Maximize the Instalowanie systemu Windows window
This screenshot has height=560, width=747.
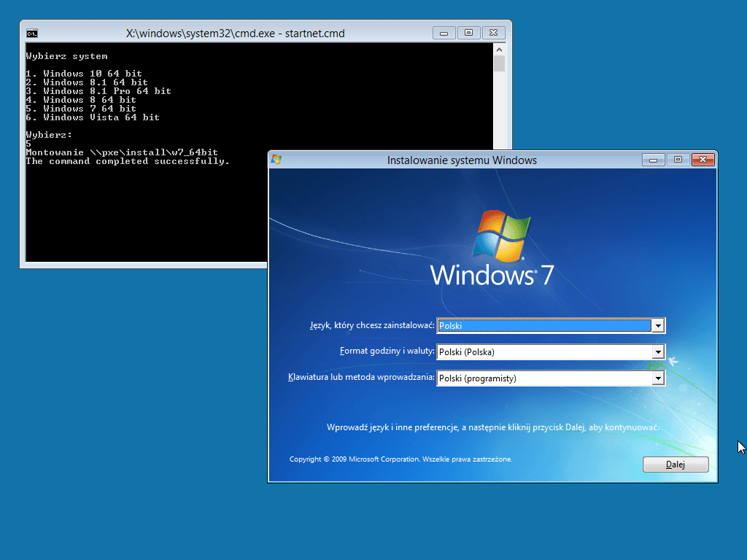678,160
